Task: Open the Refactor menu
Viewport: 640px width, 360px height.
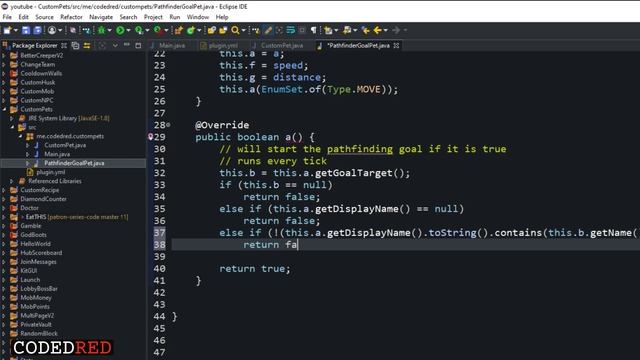Action: pos(71,17)
